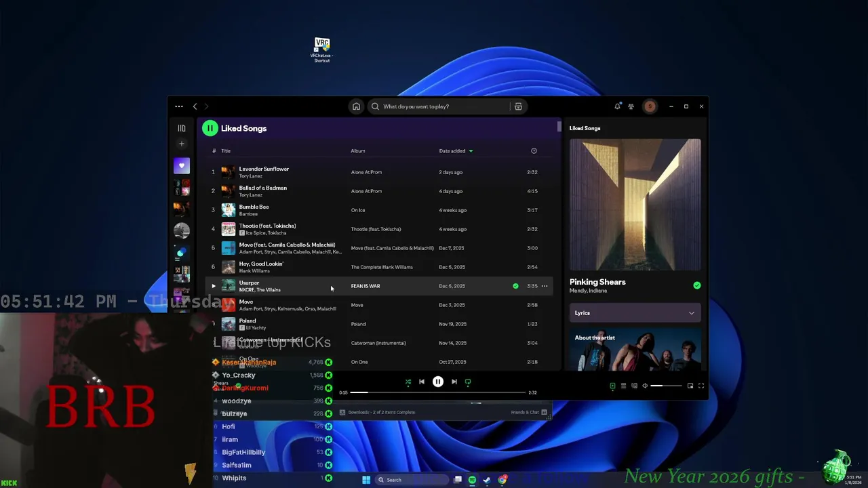Select the Bumble Bee track

(x=380, y=210)
